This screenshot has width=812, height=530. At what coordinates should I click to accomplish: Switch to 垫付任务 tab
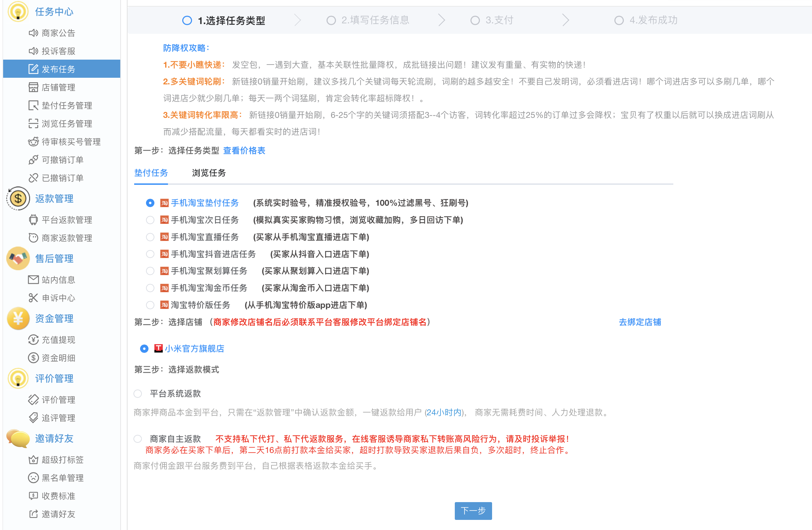tap(151, 173)
